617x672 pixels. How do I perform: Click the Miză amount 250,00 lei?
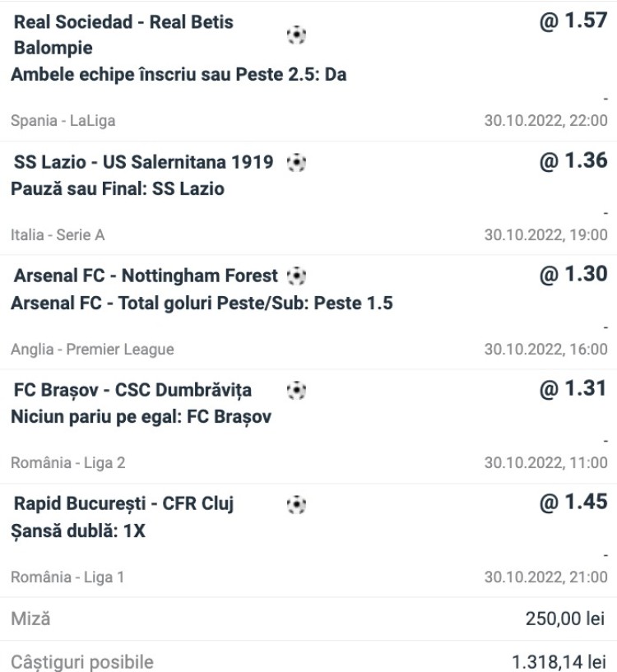pyautogui.click(x=565, y=619)
